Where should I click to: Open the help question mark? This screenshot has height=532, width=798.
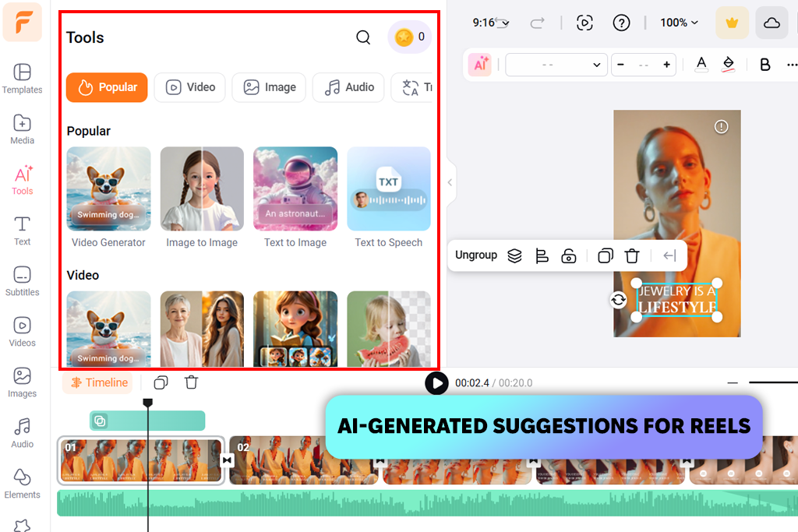[x=621, y=23]
